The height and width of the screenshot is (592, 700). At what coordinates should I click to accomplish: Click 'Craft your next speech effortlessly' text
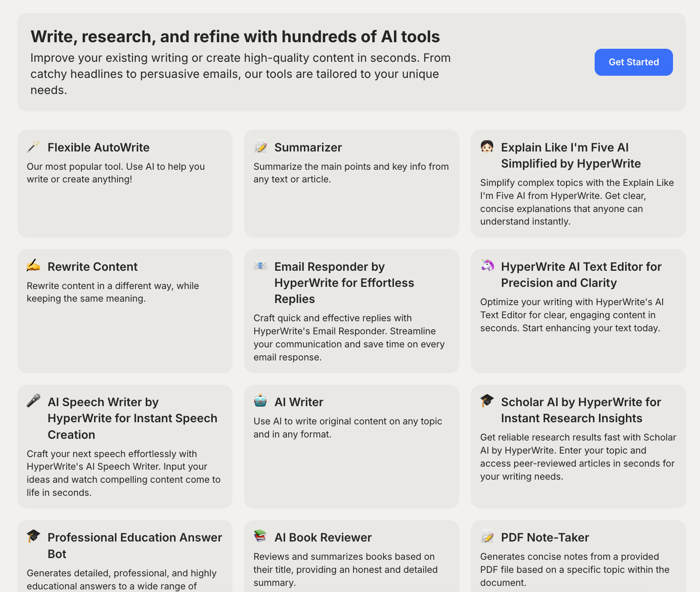click(124, 473)
